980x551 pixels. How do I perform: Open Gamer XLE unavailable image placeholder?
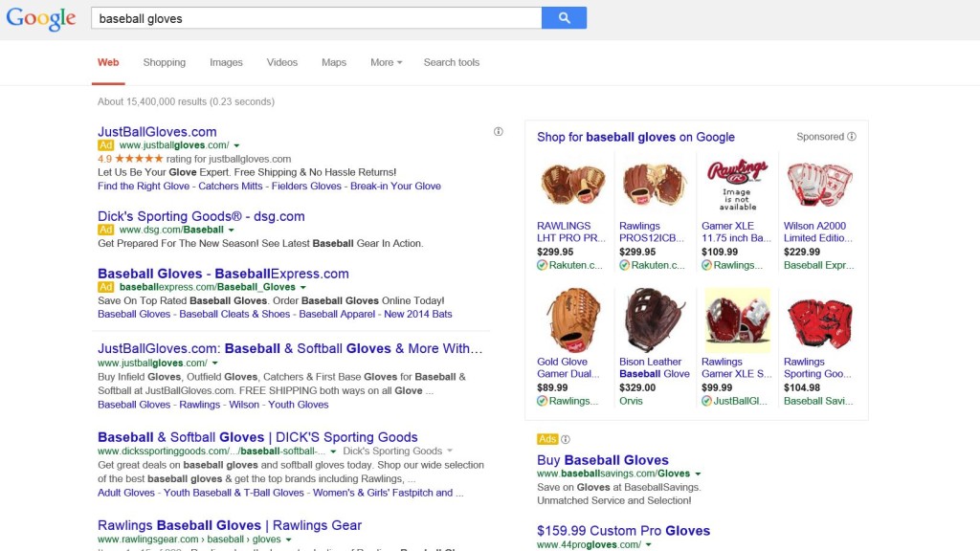click(x=737, y=185)
